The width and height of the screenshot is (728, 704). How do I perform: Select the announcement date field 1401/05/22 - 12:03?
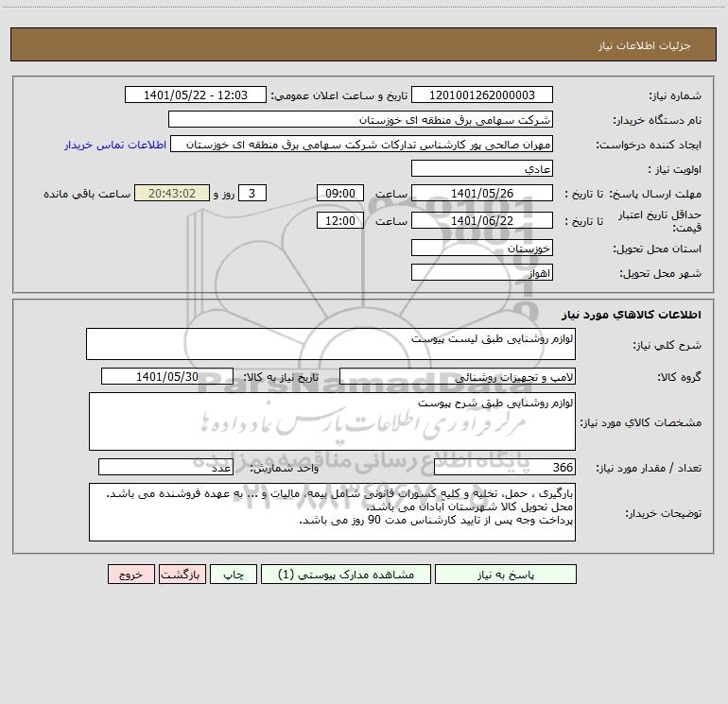[x=196, y=94]
